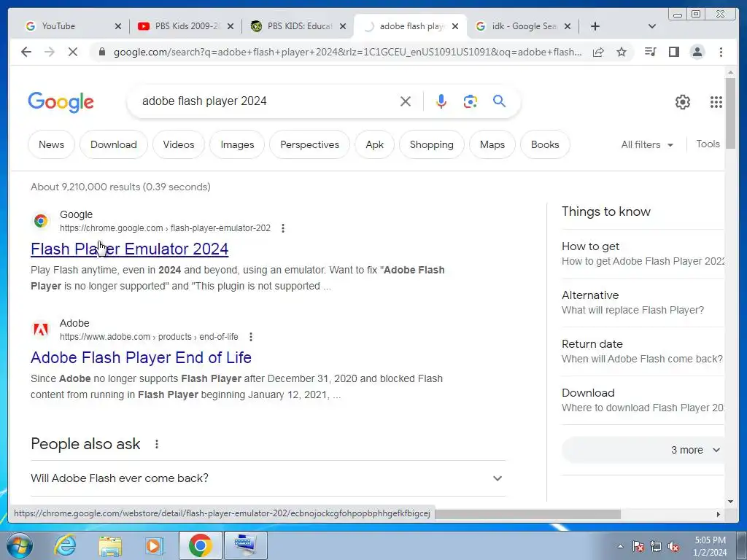The height and width of the screenshot is (560, 747).
Task: Open Windows Explorer folder from taskbar
Action: 110,545
